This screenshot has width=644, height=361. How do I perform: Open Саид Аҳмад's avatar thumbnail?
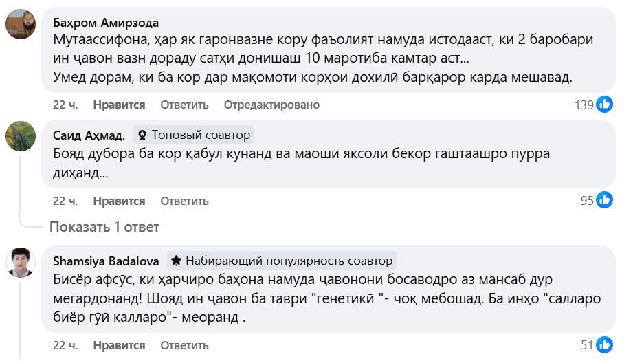click(x=21, y=136)
